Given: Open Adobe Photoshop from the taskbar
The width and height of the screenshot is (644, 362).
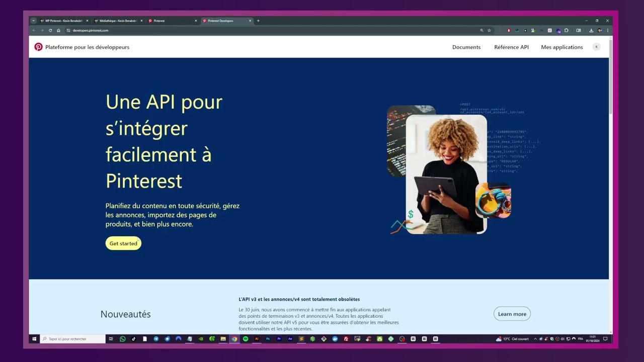Looking at the screenshot, I should [268, 339].
